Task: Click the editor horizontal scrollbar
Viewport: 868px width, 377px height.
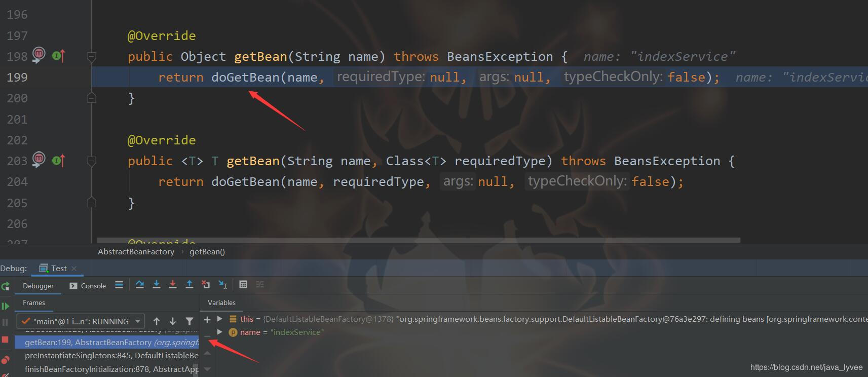Action: pyautogui.click(x=419, y=240)
